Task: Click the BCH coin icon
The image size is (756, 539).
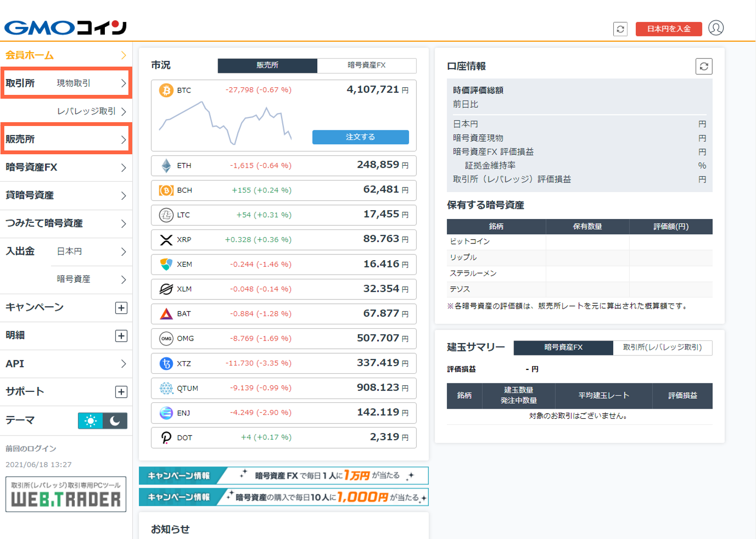Action: pyautogui.click(x=166, y=190)
